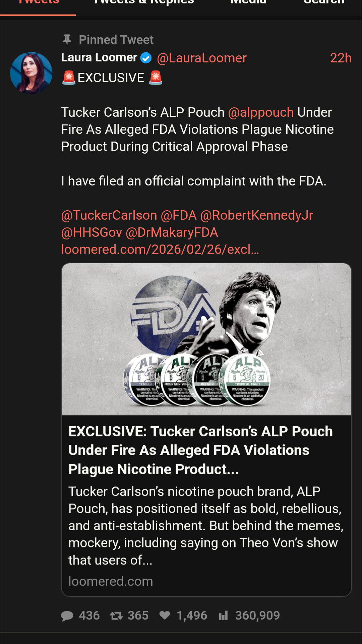This screenshot has height=644, width=362.
Task: Open the FDA and ALP pouch preview image
Action: click(x=206, y=339)
